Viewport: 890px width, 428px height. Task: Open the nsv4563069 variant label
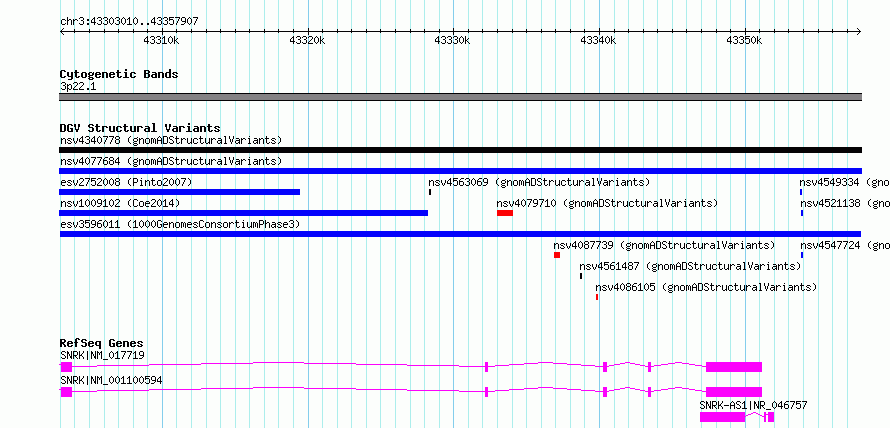pos(539,182)
